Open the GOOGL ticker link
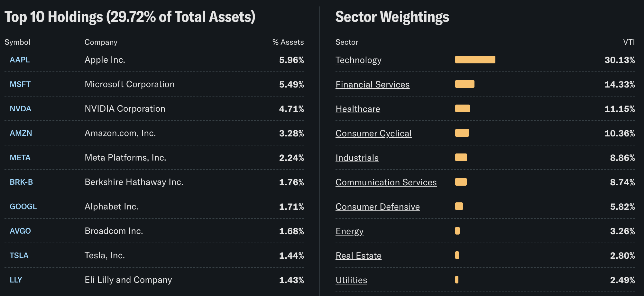Screen dimensions: 644x296 (x=23, y=207)
